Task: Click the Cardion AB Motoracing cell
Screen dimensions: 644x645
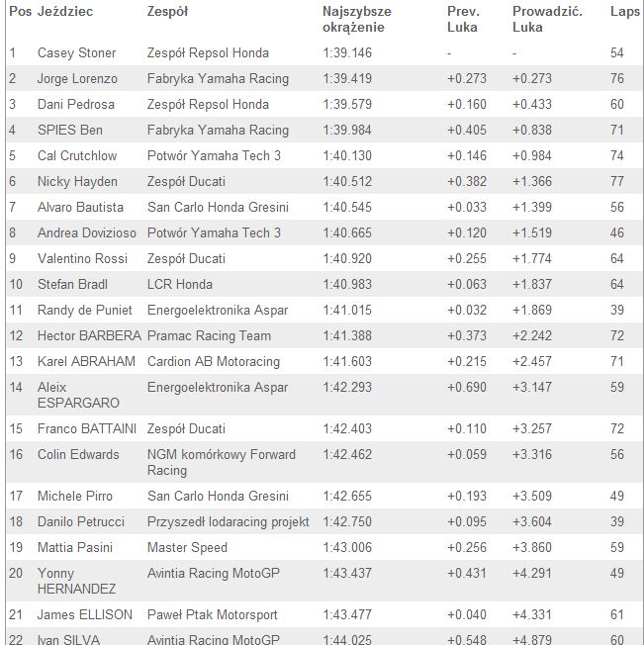Action: pyautogui.click(x=214, y=362)
